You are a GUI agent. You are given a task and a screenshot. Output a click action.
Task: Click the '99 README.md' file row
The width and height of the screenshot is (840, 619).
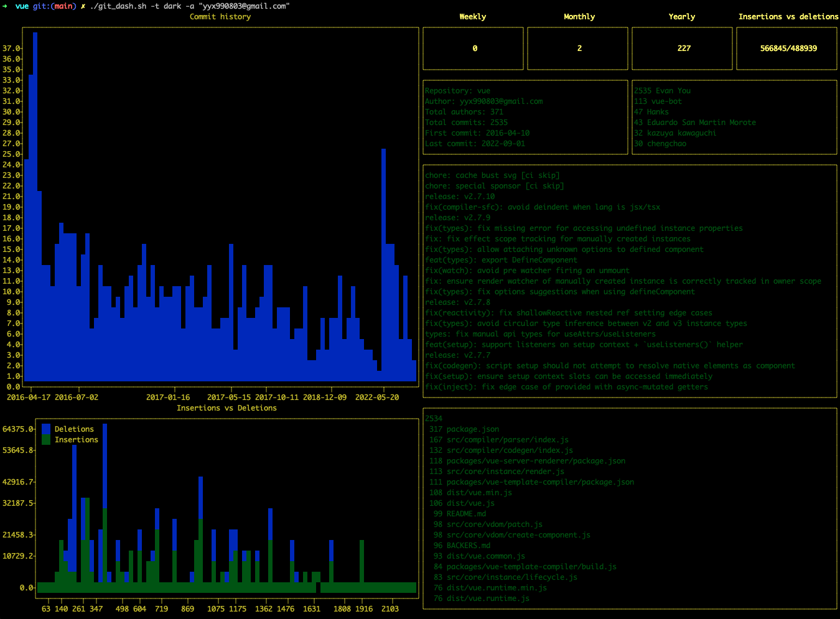460,514
